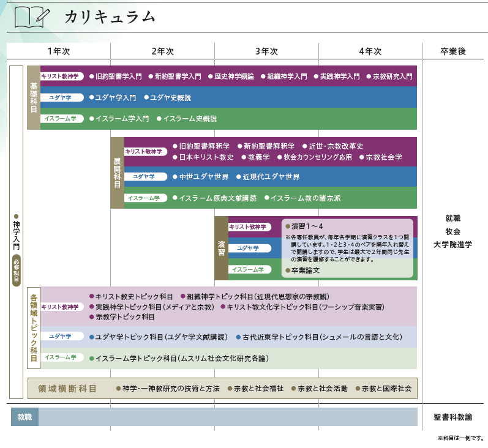Click 宗教と国際社会 item
The height and width of the screenshot is (448, 488).
click(384, 389)
